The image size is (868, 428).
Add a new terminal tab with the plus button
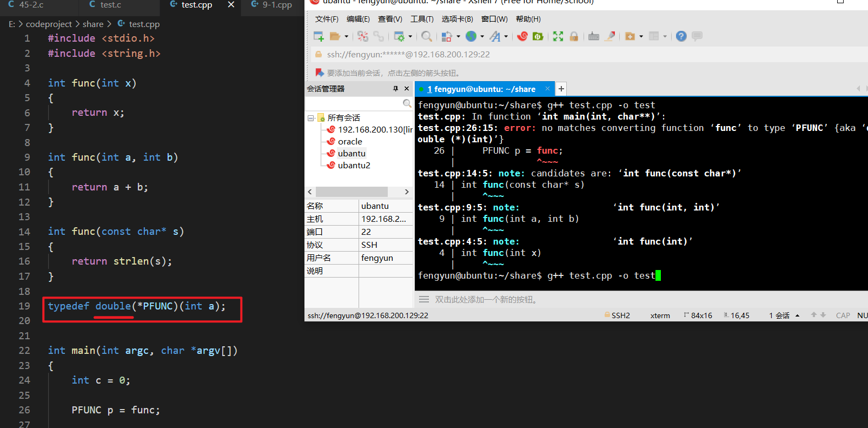[561, 89]
